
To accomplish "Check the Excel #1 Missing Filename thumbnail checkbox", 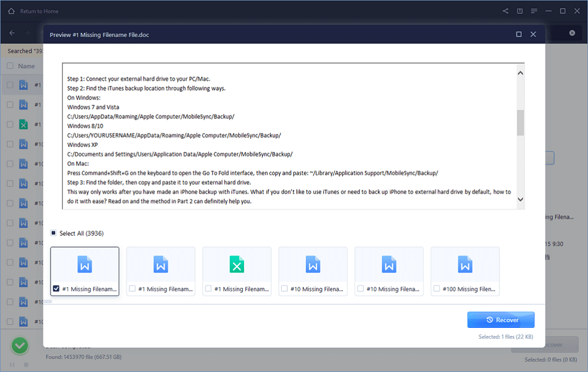I will coord(208,288).
